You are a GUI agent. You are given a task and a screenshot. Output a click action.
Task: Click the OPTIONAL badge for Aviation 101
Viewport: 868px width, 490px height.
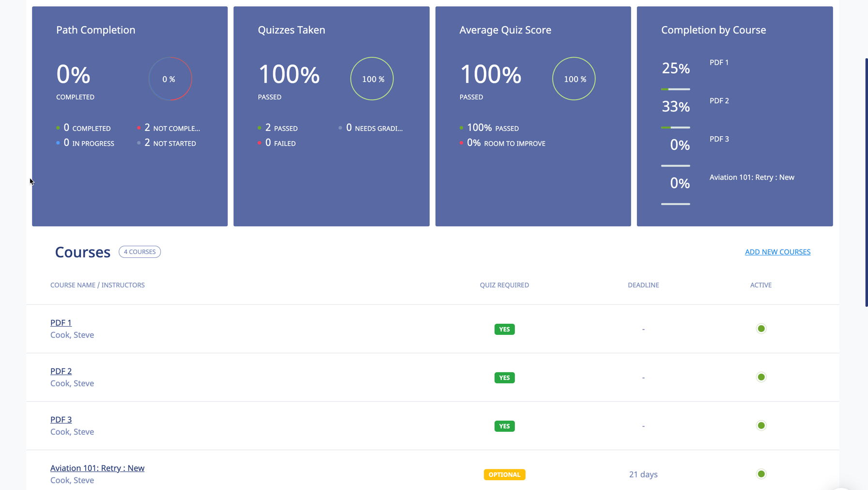point(504,474)
